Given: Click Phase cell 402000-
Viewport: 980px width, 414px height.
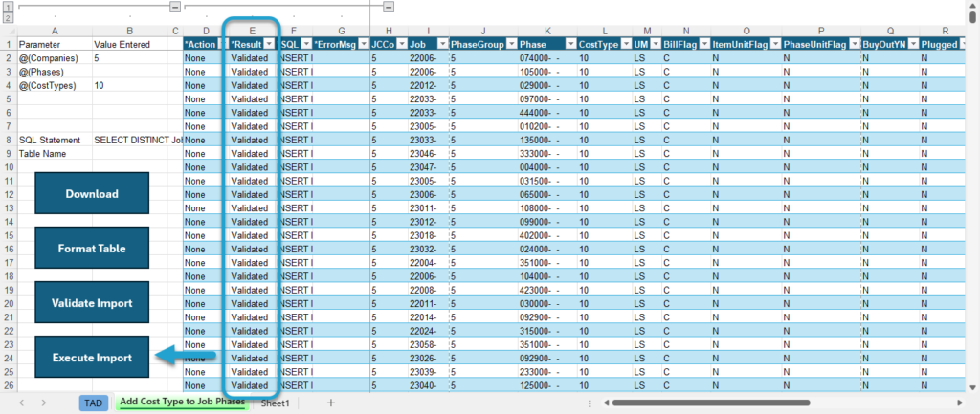Looking at the screenshot, I should (x=547, y=235).
